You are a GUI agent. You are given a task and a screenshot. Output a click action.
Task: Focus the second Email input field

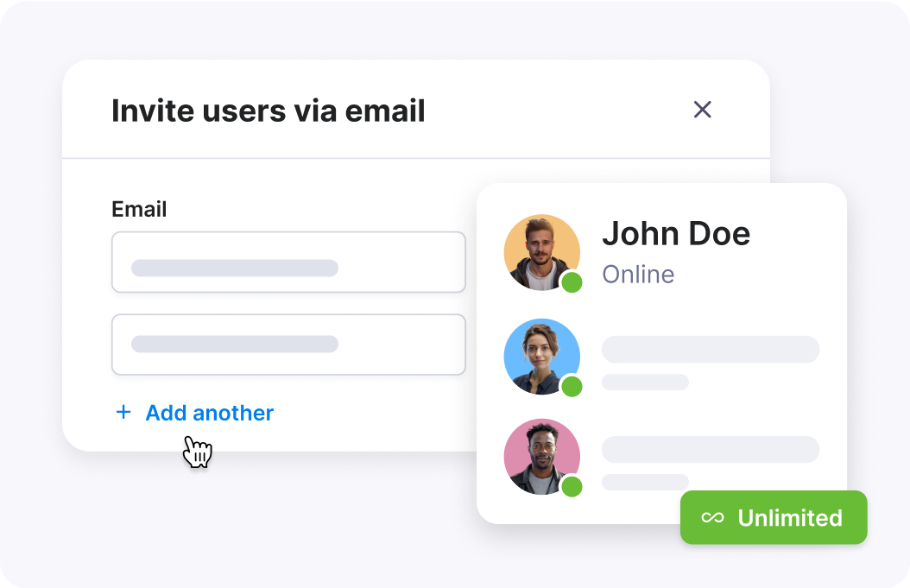288,345
